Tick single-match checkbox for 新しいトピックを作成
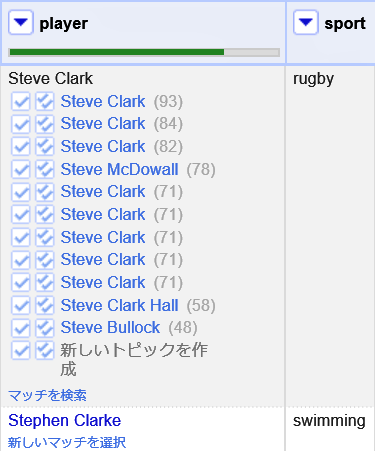The height and width of the screenshot is (451, 375). click(x=21, y=351)
